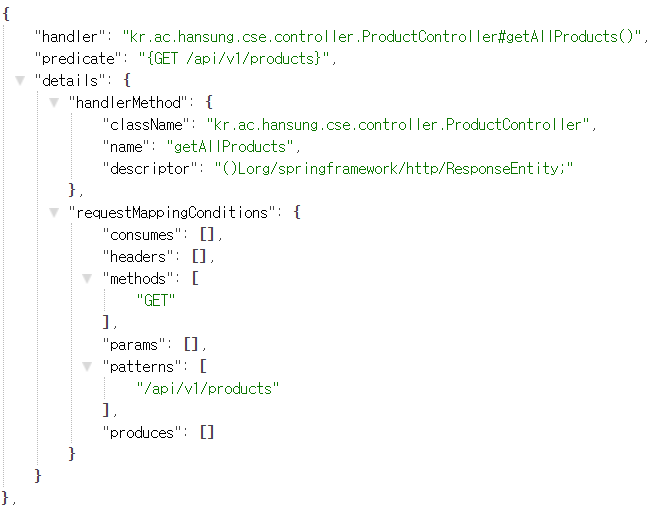Collapse the "requestMappingConditions" node
Viewport: 653px width, 510px height.
(x=54, y=213)
